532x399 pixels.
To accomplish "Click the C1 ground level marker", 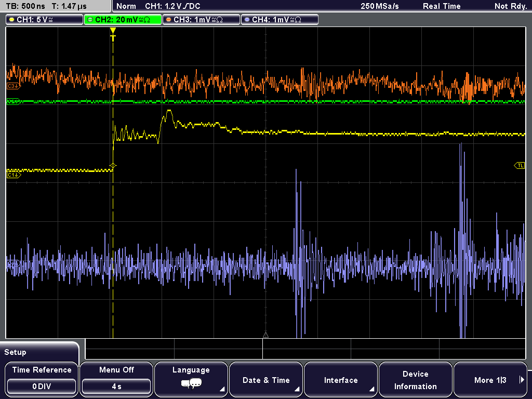I will pyautogui.click(x=14, y=175).
